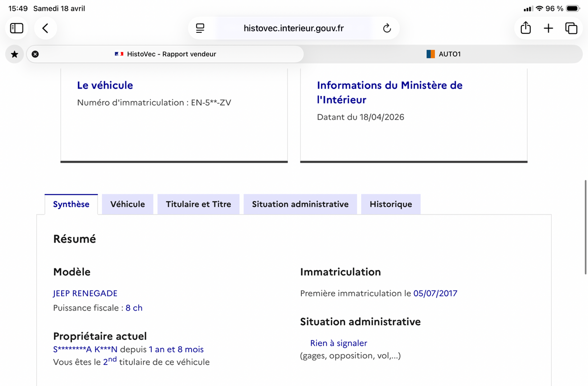The height and width of the screenshot is (386, 588).
Task: Open a new tab with plus icon
Action: point(548,28)
